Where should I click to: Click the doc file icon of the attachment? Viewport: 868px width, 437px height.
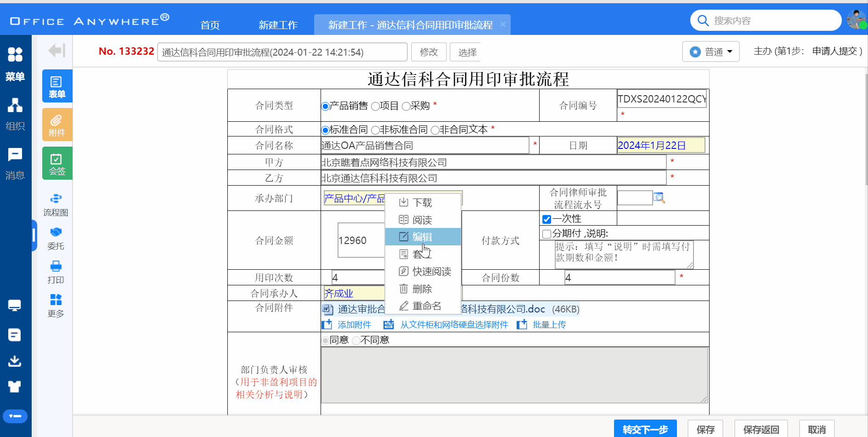(328, 310)
